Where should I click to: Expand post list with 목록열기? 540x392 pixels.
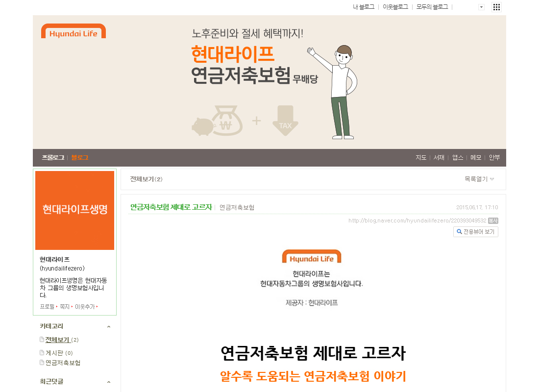pos(479,179)
